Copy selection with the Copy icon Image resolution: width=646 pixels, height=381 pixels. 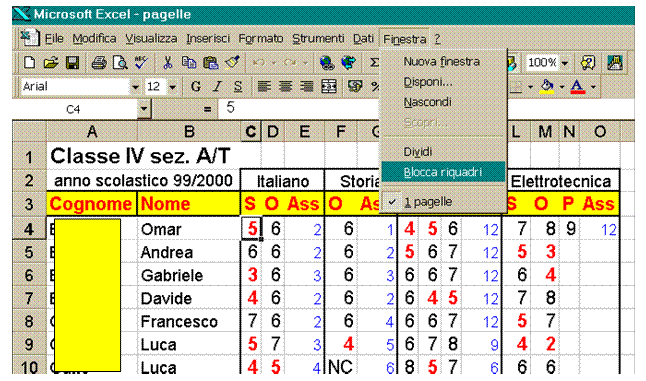coord(189,63)
